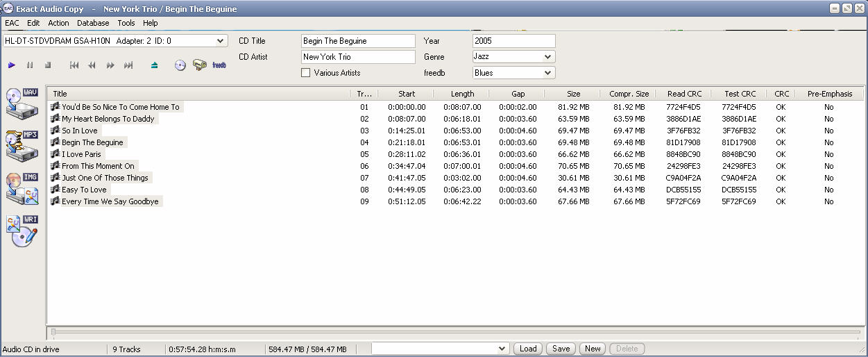
Task: Click music note icon for Easy To Love
Action: click(55, 189)
